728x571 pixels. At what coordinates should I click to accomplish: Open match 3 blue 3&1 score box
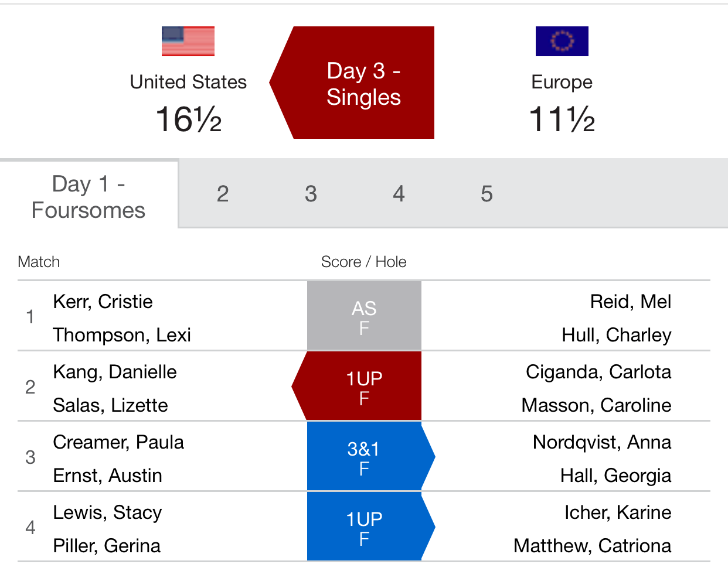(x=371, y=456)
